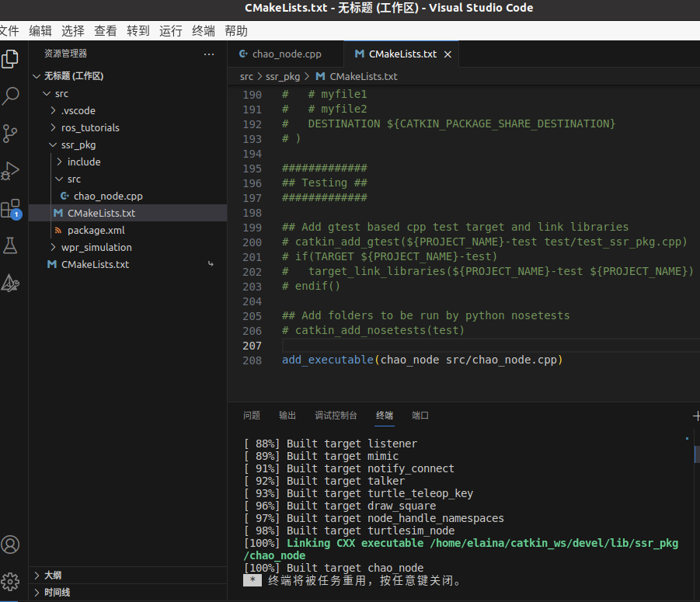700x602 pixels.
Task: Click the add_executable line of code
Action: pyautogui.click(x=423, y=360)
